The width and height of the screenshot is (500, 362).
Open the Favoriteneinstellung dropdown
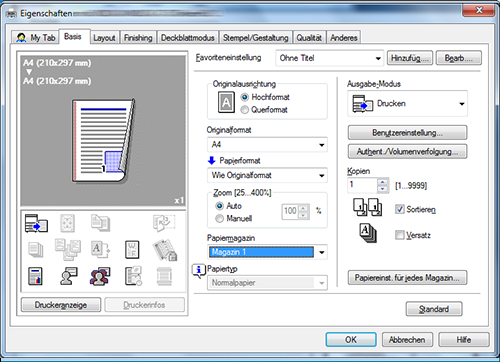(x=329, y=58)
